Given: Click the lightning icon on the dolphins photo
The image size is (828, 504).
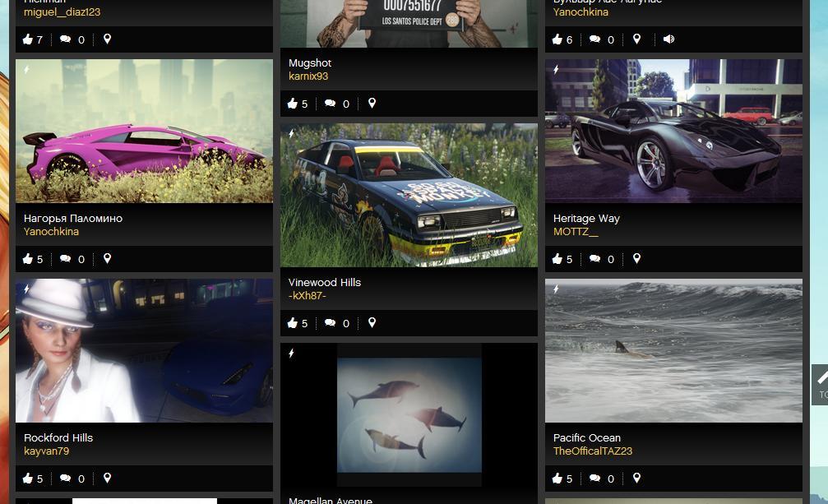Looking at the screenshot, I should click(x=291, y=353).
